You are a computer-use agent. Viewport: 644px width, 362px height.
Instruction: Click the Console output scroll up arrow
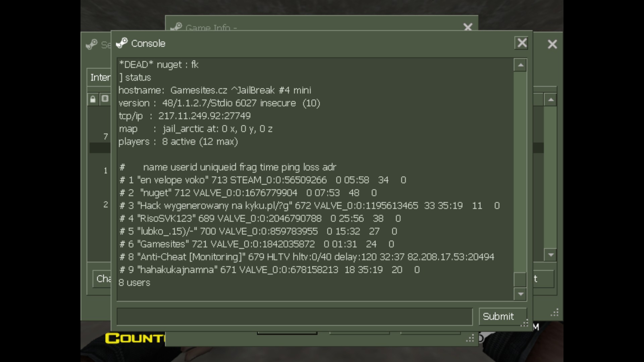[520, 65]
